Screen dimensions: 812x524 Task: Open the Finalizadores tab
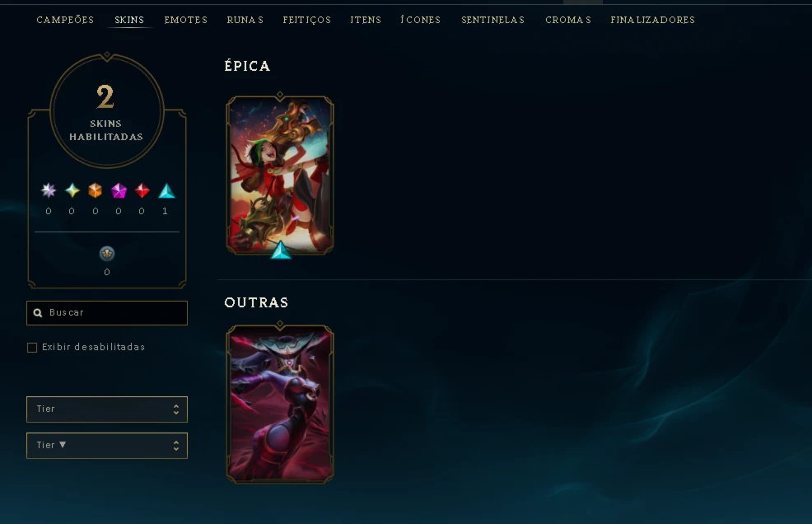pyautogui.click(x=652, y=20)
